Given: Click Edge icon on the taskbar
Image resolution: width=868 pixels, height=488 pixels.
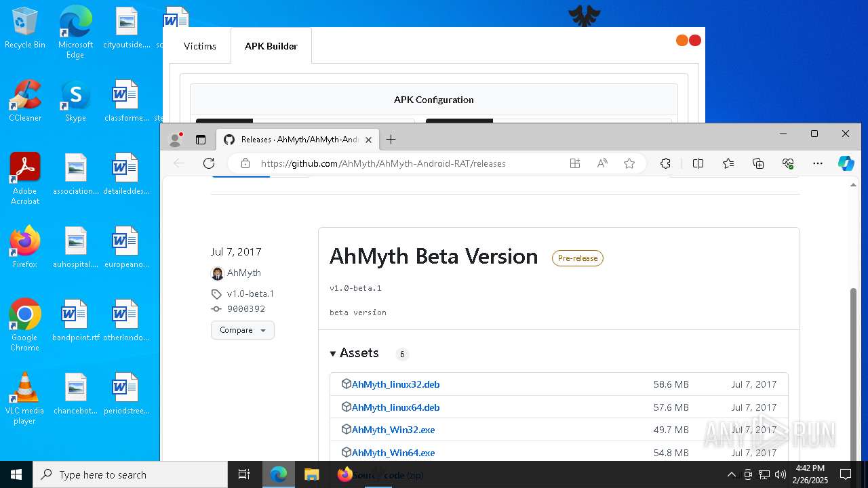Looking at the screenshot, I should click(279, 474).
